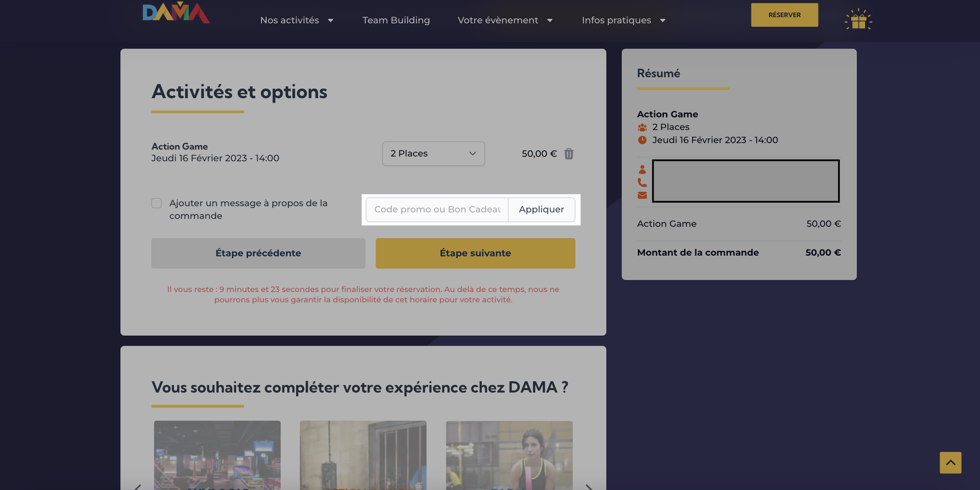Click the scroll-to-top arrow button

[x=950, y=463]
